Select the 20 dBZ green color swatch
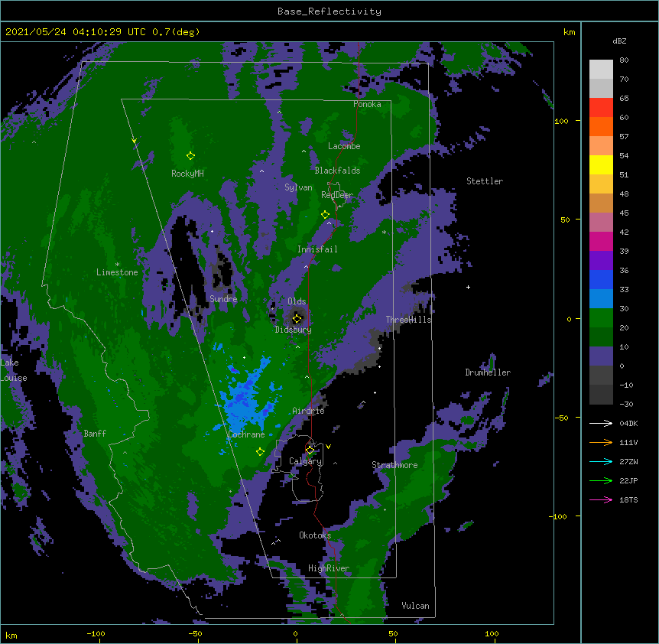Screen dimensions: 659x644 point(601,318)
